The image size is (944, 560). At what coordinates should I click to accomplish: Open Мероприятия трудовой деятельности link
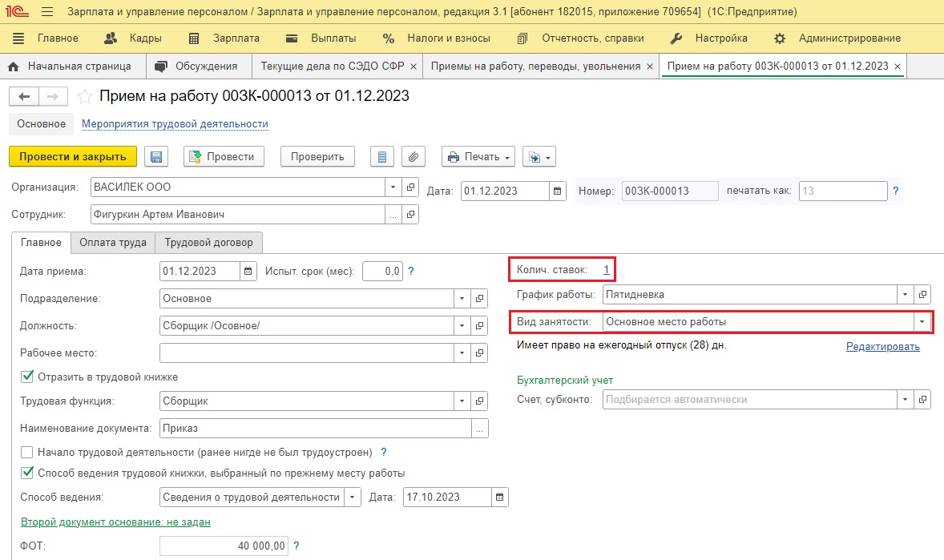[175, 124]
